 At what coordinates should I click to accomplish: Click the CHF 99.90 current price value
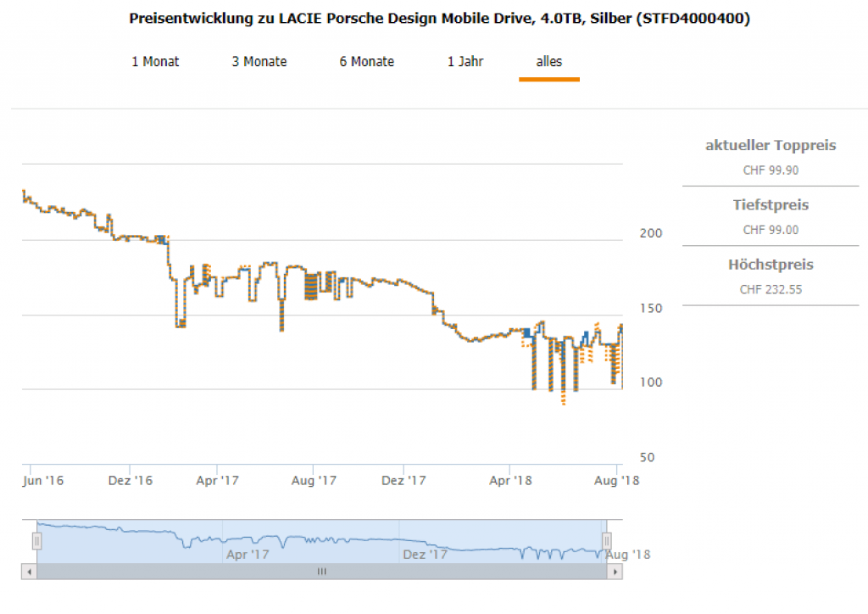coord(771,170)
